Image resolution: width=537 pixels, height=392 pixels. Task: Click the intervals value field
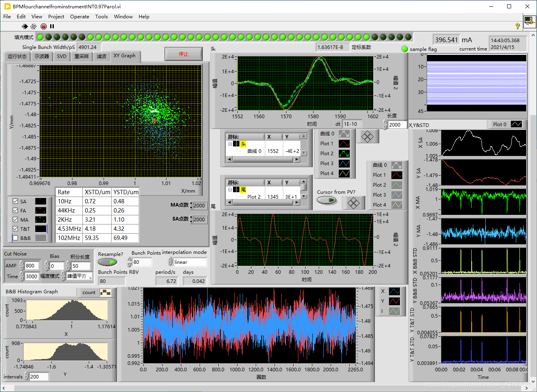[x=39, y=376]
